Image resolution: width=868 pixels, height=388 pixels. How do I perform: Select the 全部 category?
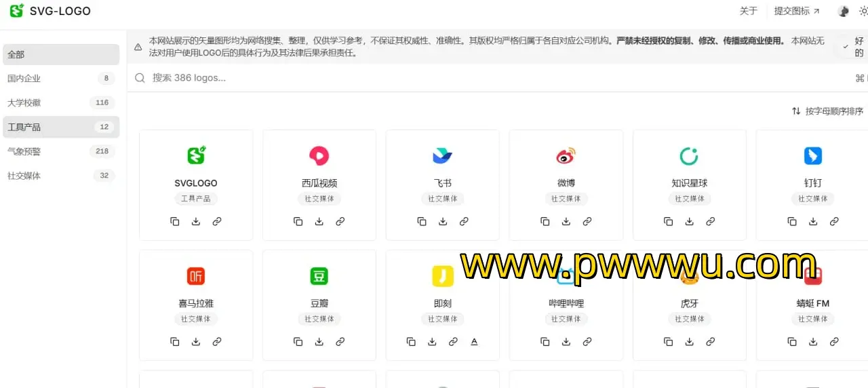pos(60,54)
